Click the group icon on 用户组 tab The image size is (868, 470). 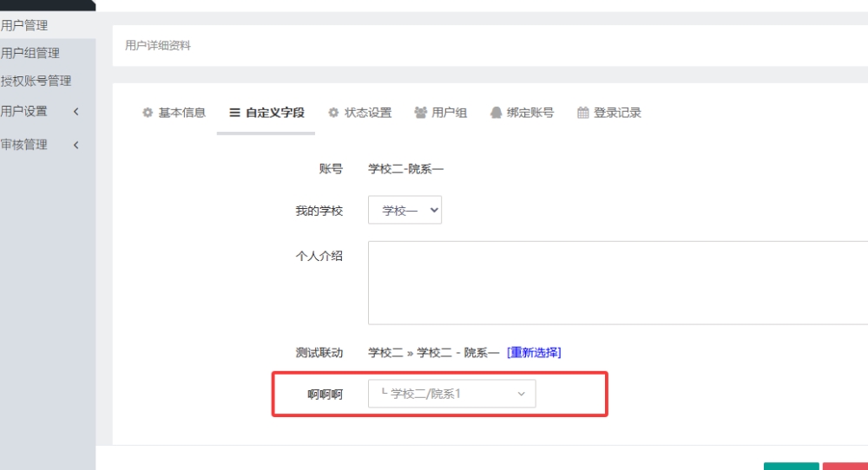point(421,113)
